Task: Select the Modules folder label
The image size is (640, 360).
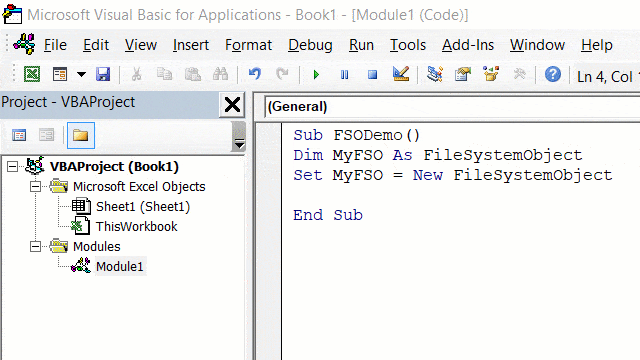Action: [97, 247]
